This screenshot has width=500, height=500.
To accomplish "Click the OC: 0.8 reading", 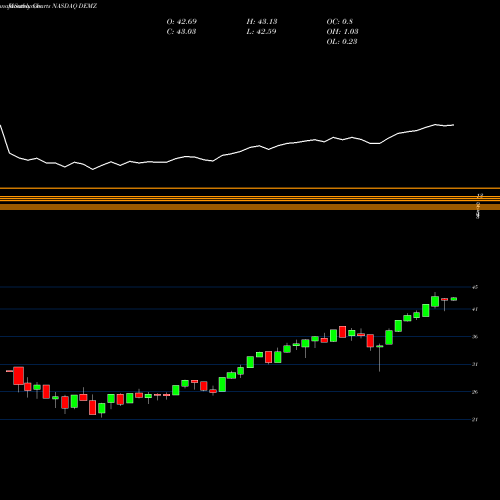I will (340, 22).
